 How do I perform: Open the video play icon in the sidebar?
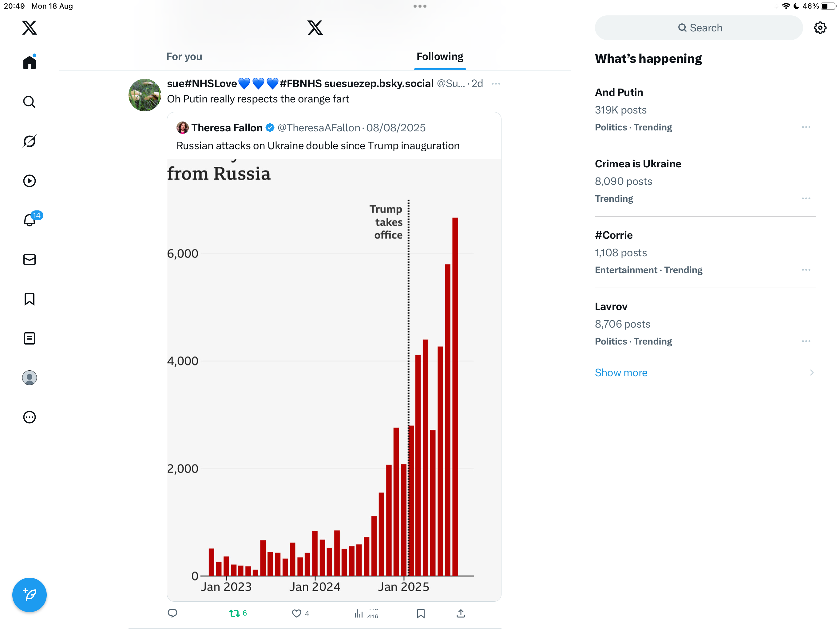[29, 181]
